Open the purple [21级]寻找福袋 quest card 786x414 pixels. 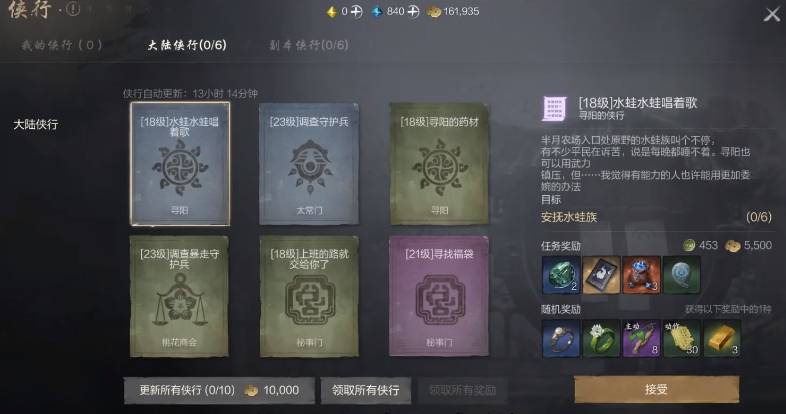point(439,297)
